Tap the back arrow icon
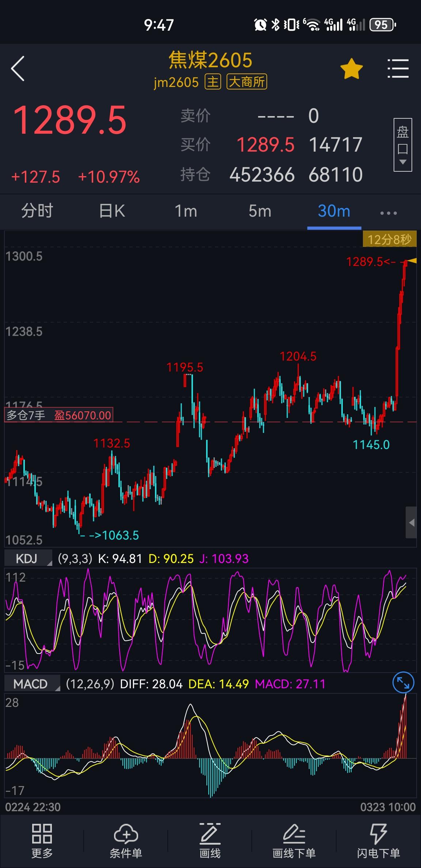 pos(18,68)
